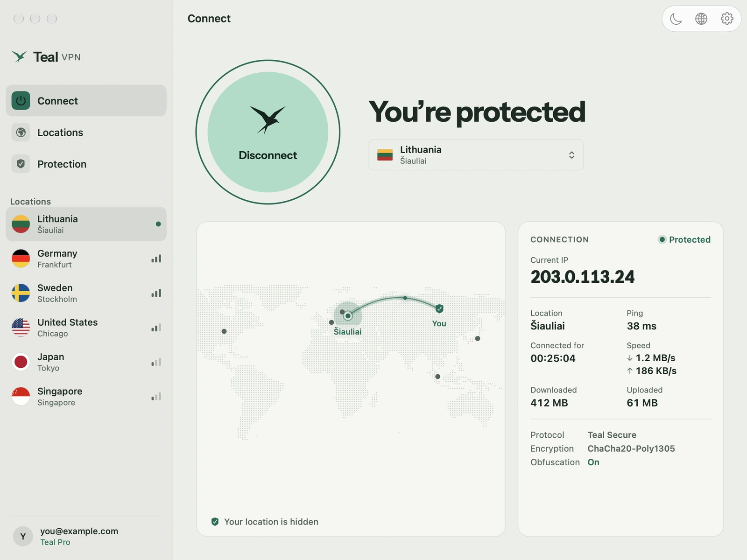The image size is (747, 560).
Task: Click the Protected status indicator
Action: pyautogui.click(x=684, y=239)
